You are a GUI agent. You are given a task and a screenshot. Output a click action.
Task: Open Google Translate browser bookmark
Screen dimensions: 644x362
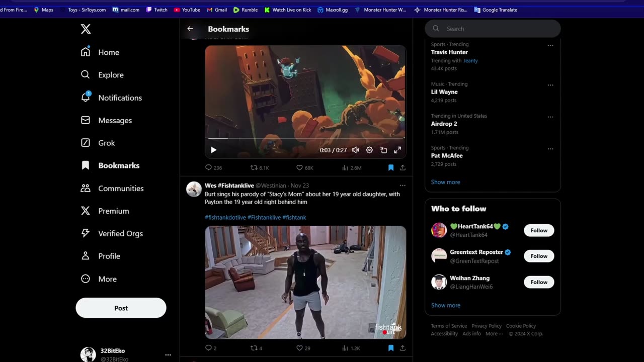(496, 10)
